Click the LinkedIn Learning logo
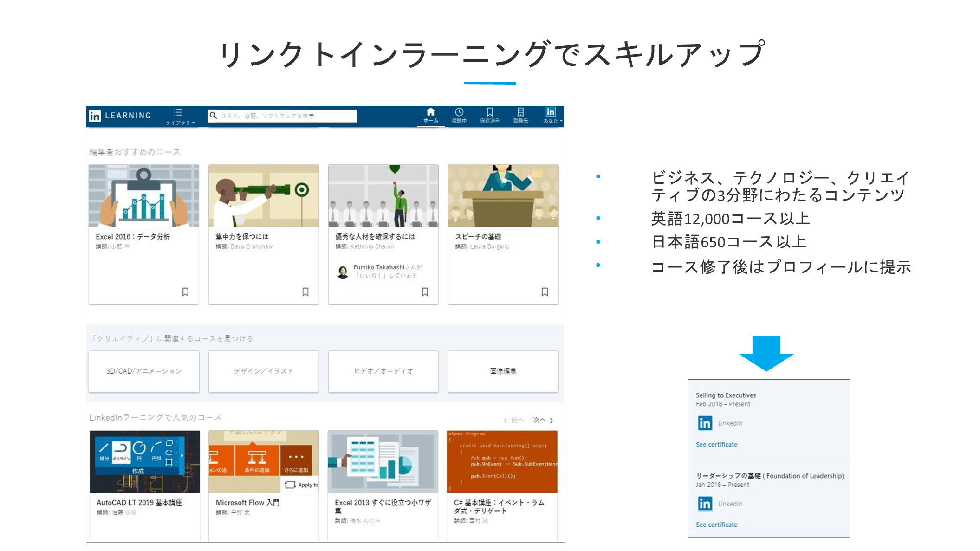Image resolution: width=980 pixels, height=551 pixels. pyautogui.click(x=120, y=116)
